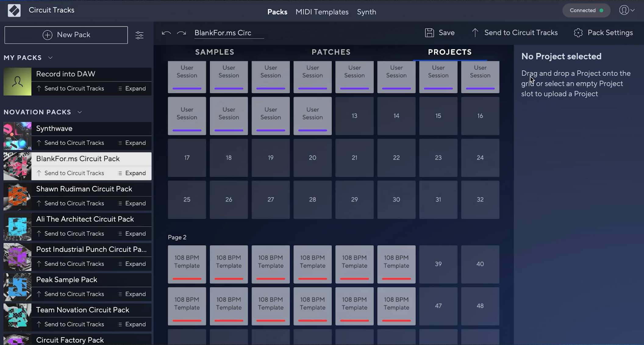This screenshot has width=644, height=345.
Task: Collapse the My Packs section chevron
Action: point(50,58)
